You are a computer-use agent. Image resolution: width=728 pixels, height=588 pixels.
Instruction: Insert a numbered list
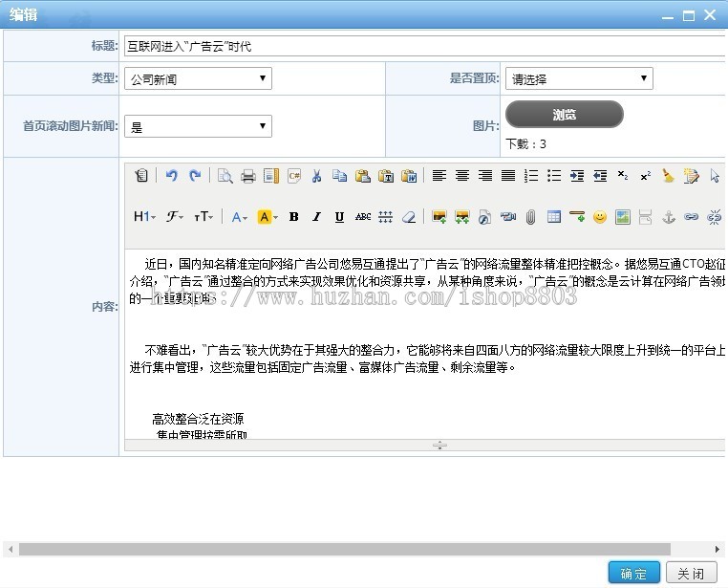pos(530,176)
